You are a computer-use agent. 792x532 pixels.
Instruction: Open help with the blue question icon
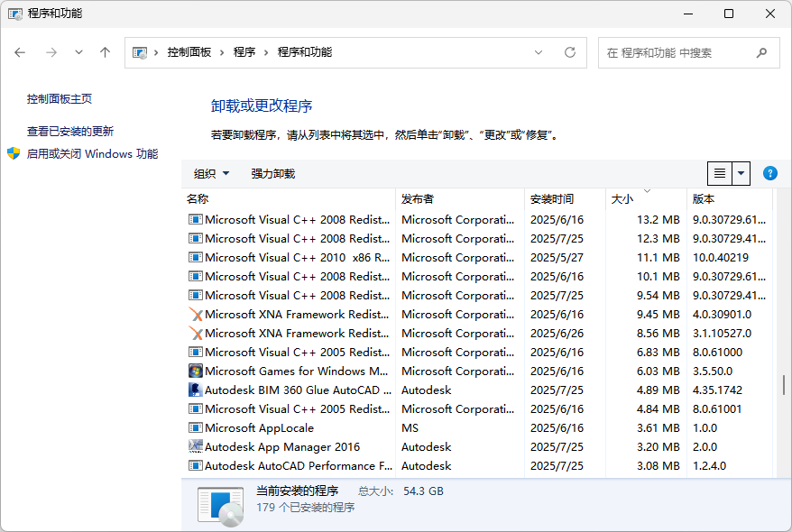[769, 174]
